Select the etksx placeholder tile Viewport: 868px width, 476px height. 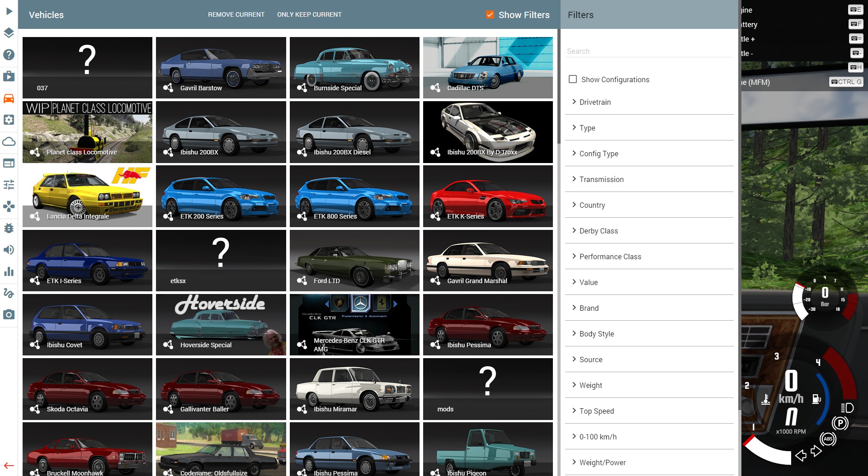coord(221,261)
